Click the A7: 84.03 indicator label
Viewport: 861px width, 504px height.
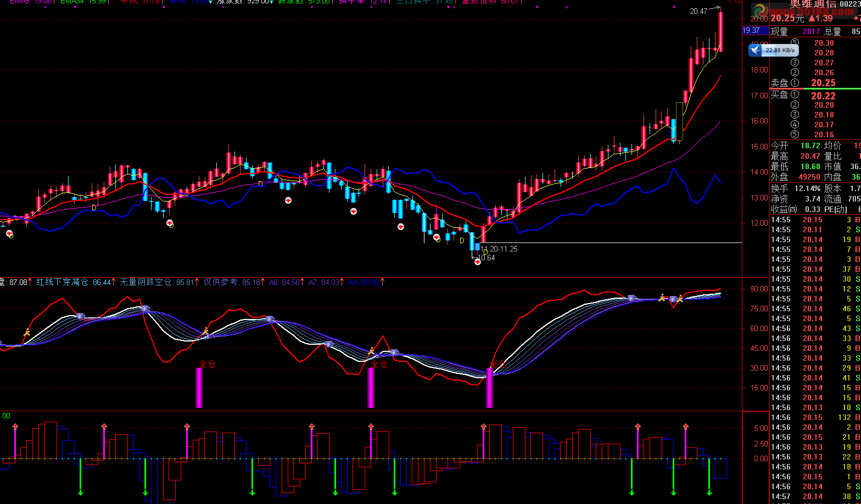click(x=324, y=282)
